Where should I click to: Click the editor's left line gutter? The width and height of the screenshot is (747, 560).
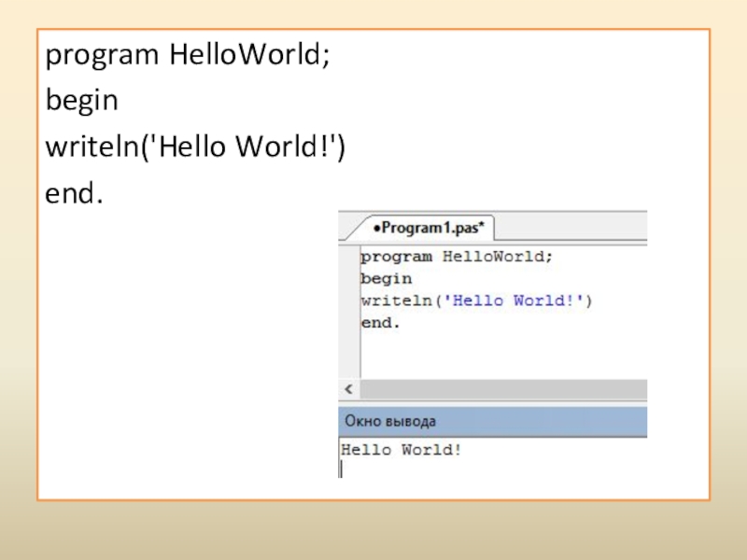(x=349, y=312)
